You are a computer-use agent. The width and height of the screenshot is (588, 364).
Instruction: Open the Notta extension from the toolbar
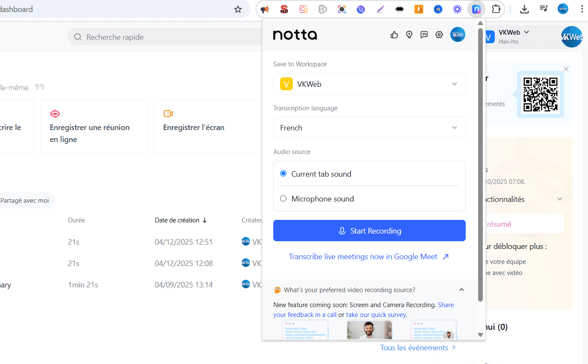pyautogui.click(x=476, y=9)
